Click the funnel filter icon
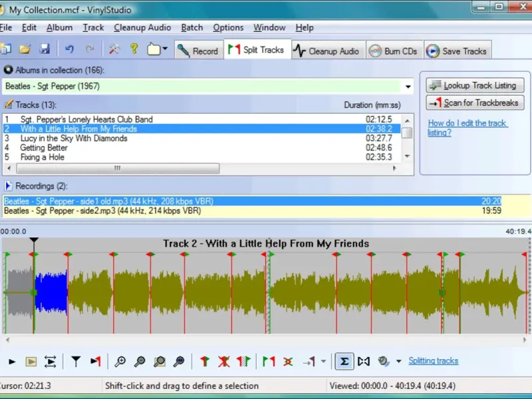The height and width of the screenshot is (399, 532). coord(76,362)
